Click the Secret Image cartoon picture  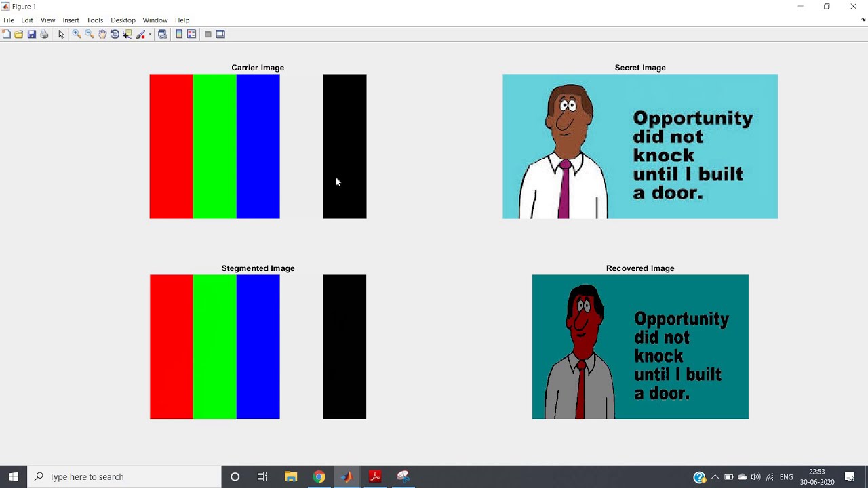tap(640, 146)
